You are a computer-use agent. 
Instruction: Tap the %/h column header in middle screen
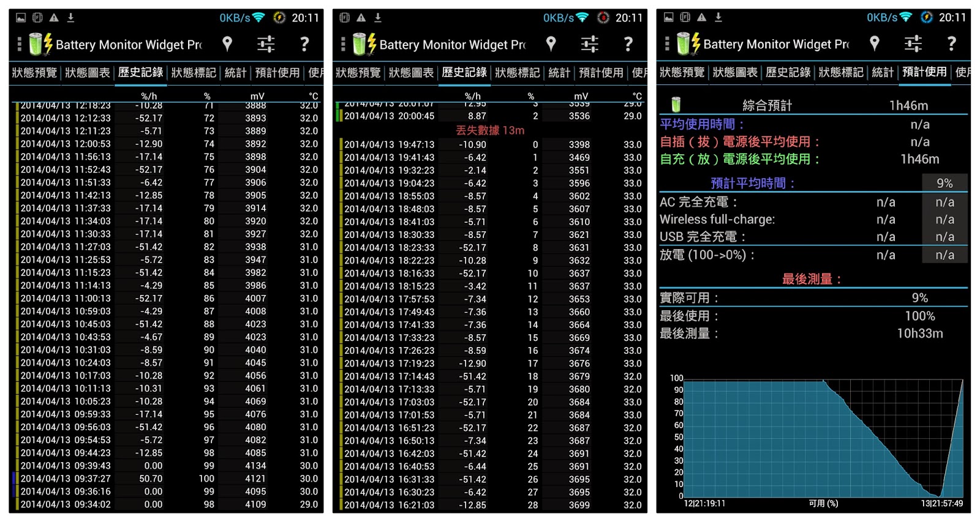pos(473,96)
